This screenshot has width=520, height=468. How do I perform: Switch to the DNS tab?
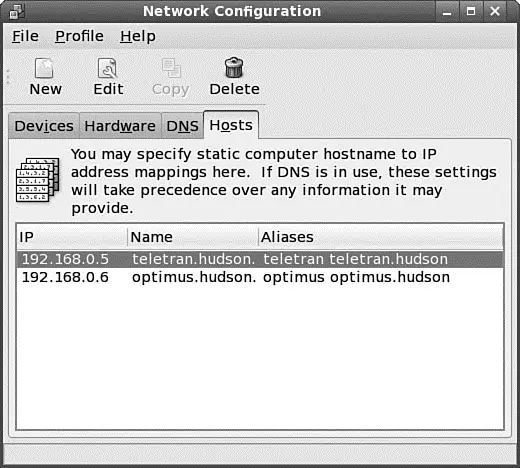[x=182, y=126]
